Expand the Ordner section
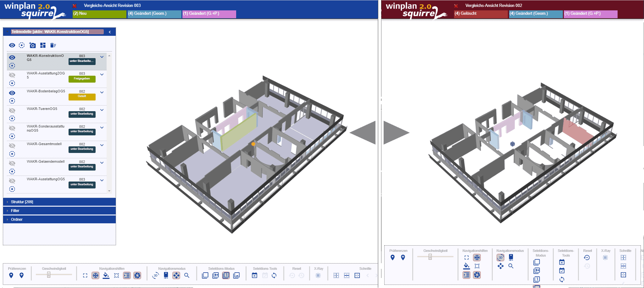This screenshot has height=288, width=644. pos(59,220)
